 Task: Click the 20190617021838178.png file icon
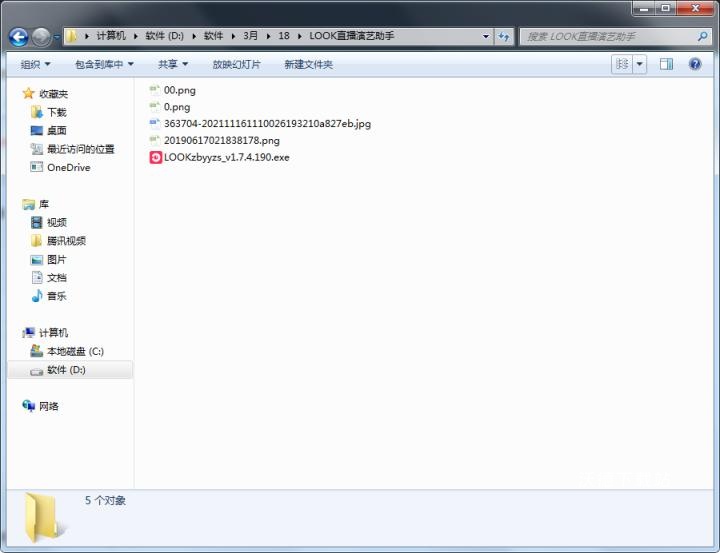155,140
